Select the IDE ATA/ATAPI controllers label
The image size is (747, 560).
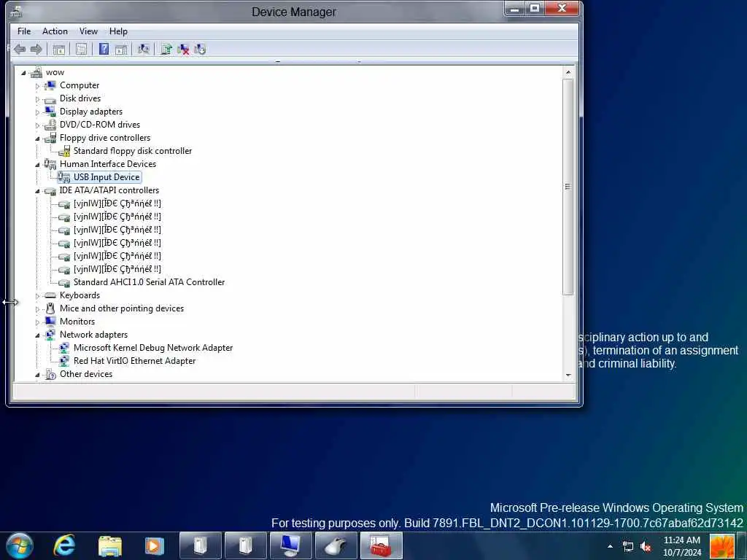tap(109, 190)
